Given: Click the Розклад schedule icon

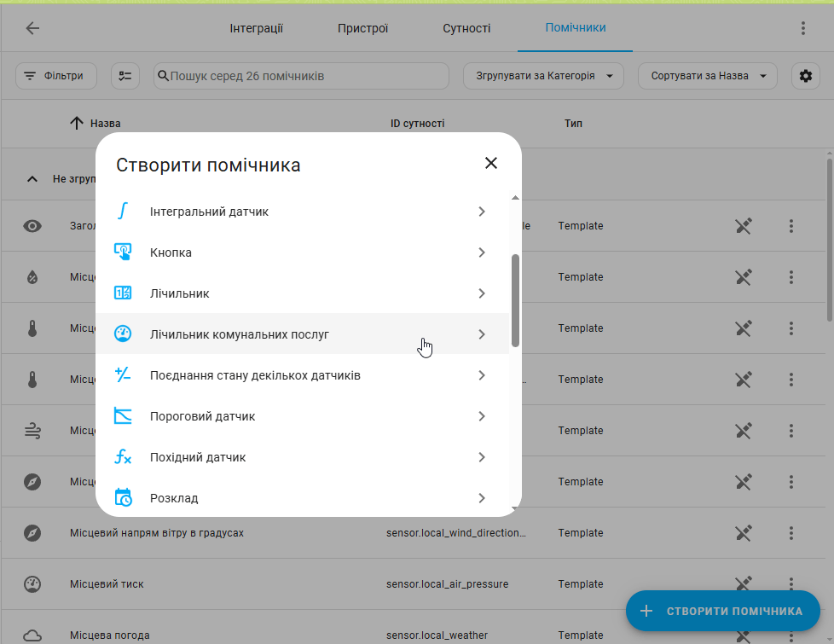Looking at the screenshot, I should [x=123, y=497].
